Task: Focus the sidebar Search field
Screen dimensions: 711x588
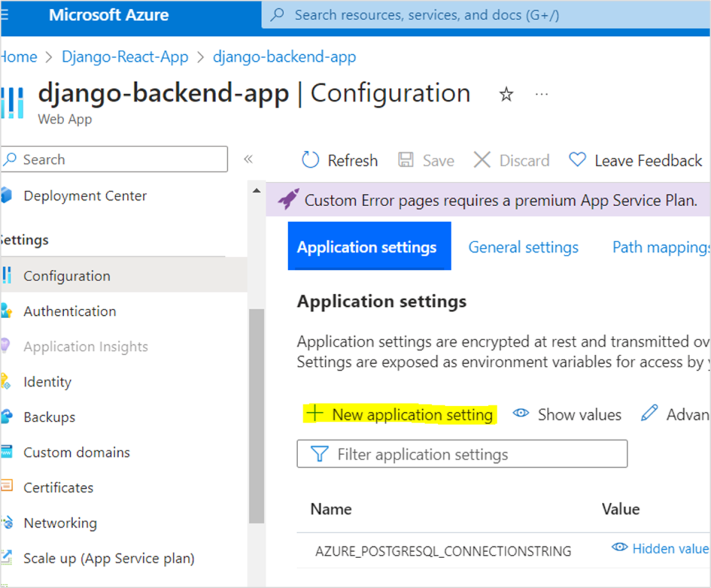Action: pyautogui.click(x=115, y=159)
